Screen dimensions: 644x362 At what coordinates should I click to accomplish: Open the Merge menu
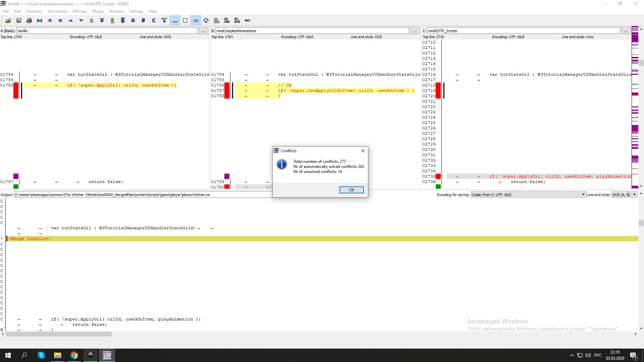pos(98,11)
